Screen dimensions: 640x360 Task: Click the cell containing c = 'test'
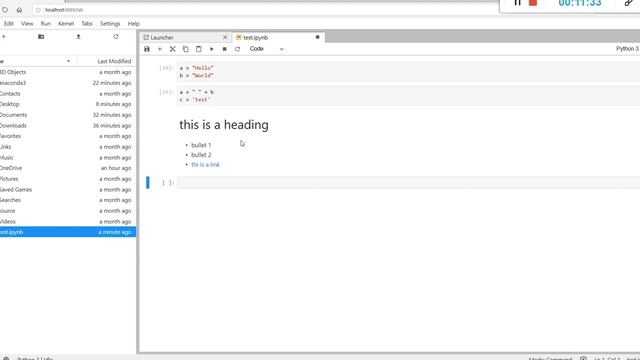click(408, 96)
